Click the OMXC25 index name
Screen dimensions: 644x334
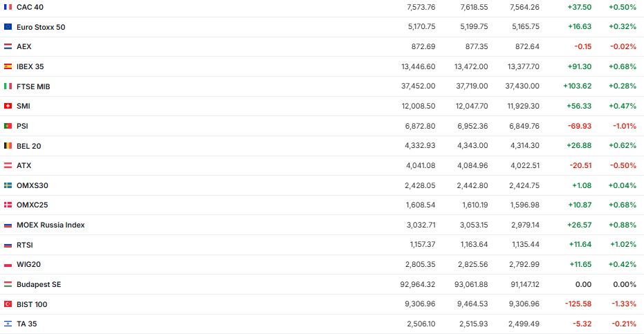32,205
